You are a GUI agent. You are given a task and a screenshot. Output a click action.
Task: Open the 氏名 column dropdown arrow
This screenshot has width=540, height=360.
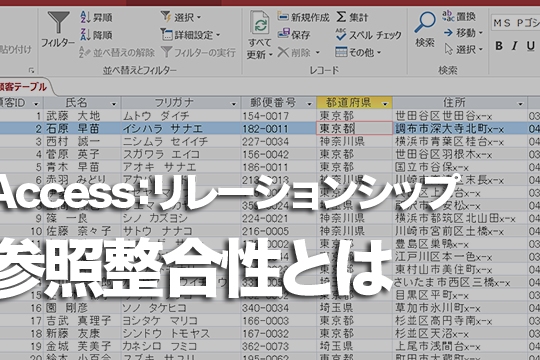114,103
